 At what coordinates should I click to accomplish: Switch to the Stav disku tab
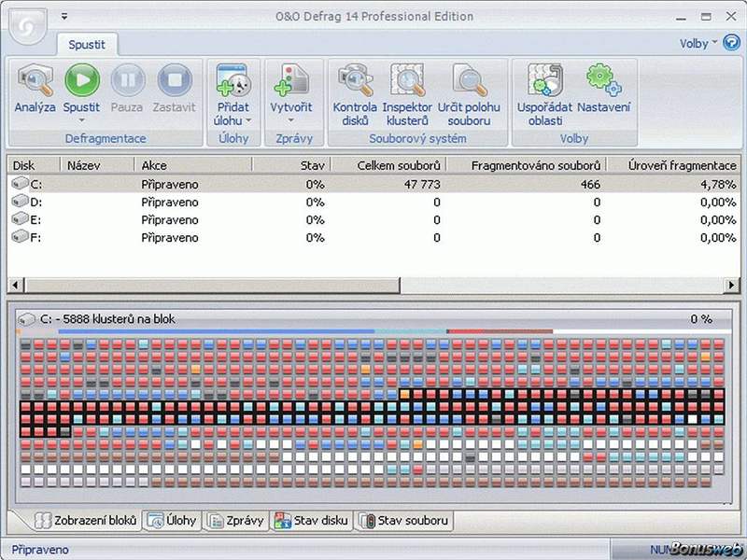pyautogui.click(x=311, y=521)
